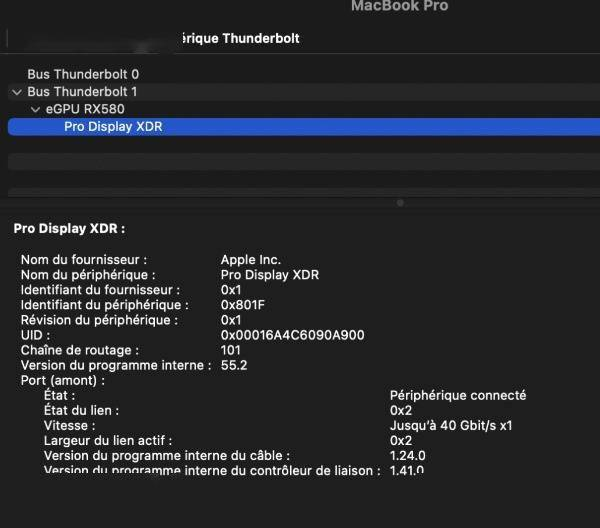Viewport: 600px width, 528px height.
Task: Click 'Version du programme interne' label
Action: point(116,365)
